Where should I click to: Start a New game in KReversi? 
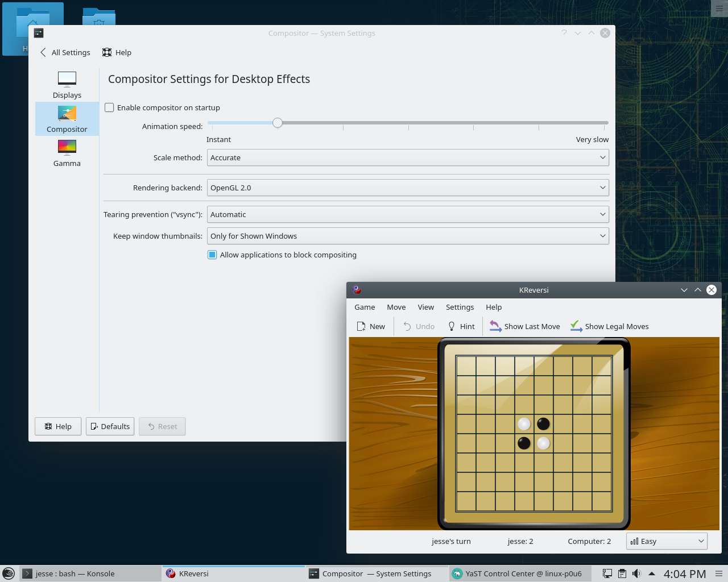click(x=371, y=326)
